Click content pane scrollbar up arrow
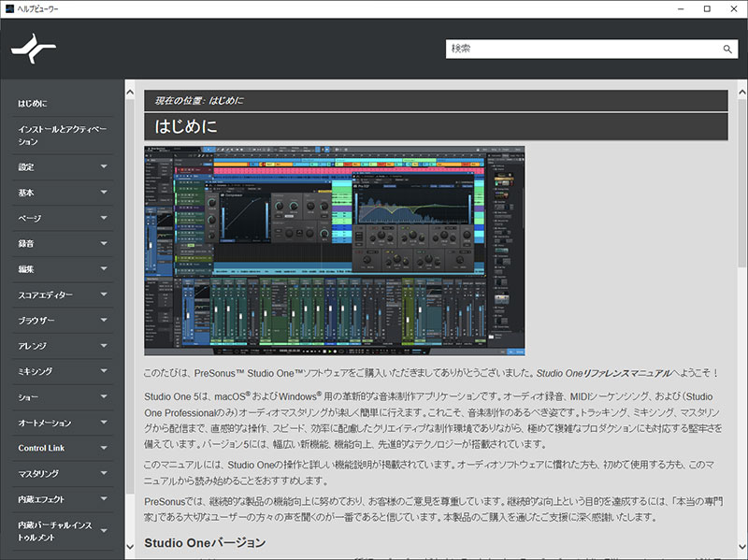Screen dimensions: 748x560 (742, 92)
